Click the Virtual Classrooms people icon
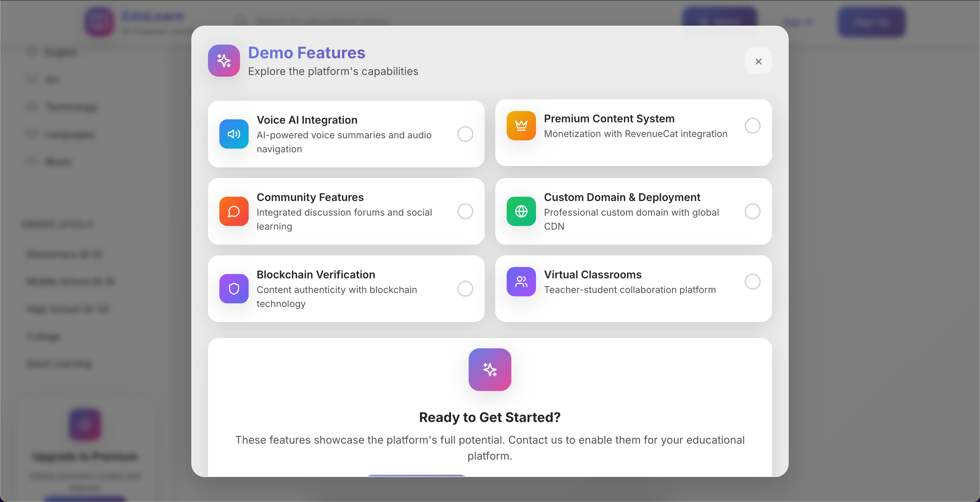The height and width of the screenshot is (502, 980). click(x=521, y=281)
